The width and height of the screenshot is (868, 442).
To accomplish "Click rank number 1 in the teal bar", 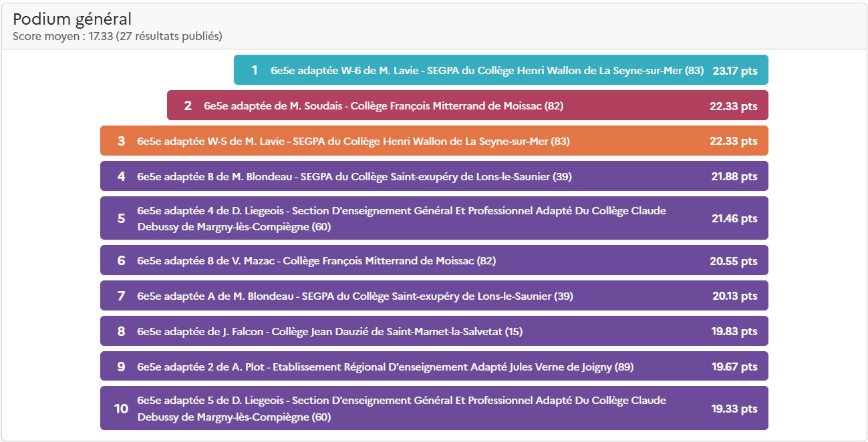I will pos(254,70).
